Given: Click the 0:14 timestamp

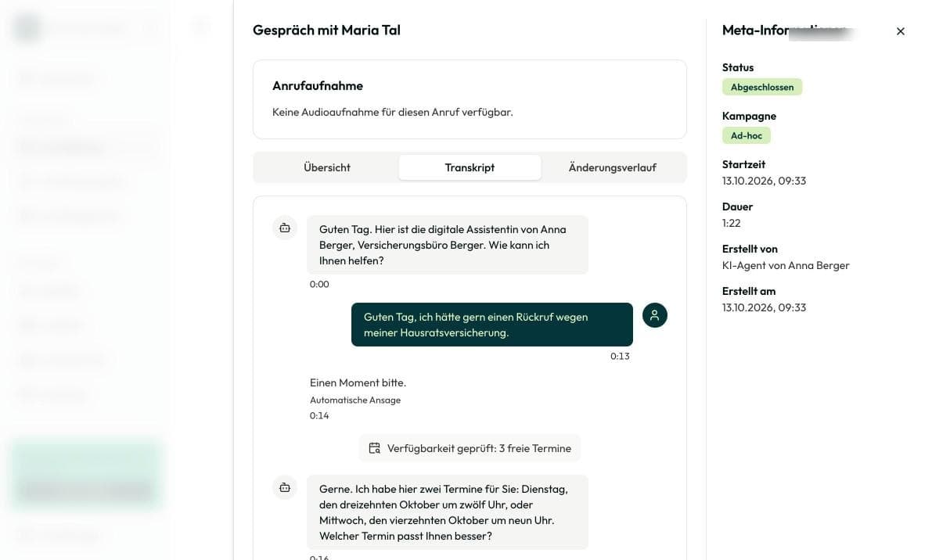Looking at the screenshot, I should click(319, 415).
